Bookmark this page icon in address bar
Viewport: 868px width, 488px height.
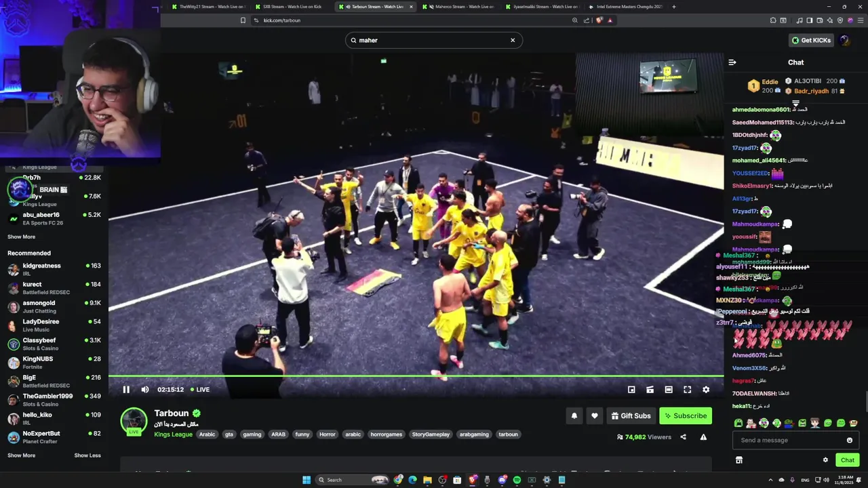(243, 20)
